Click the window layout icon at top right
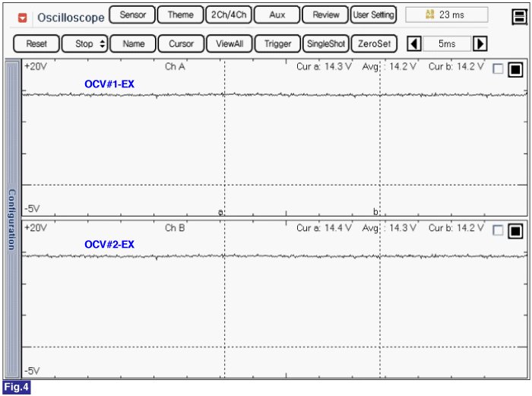This screenshot has width=532, height=396. click(x=518, y=16)
